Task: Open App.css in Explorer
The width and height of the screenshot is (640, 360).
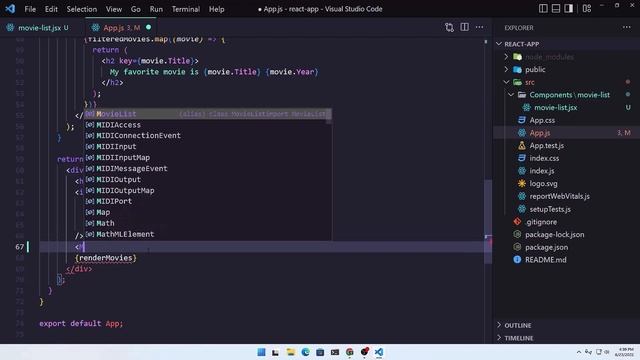Action: click(542, 120)
